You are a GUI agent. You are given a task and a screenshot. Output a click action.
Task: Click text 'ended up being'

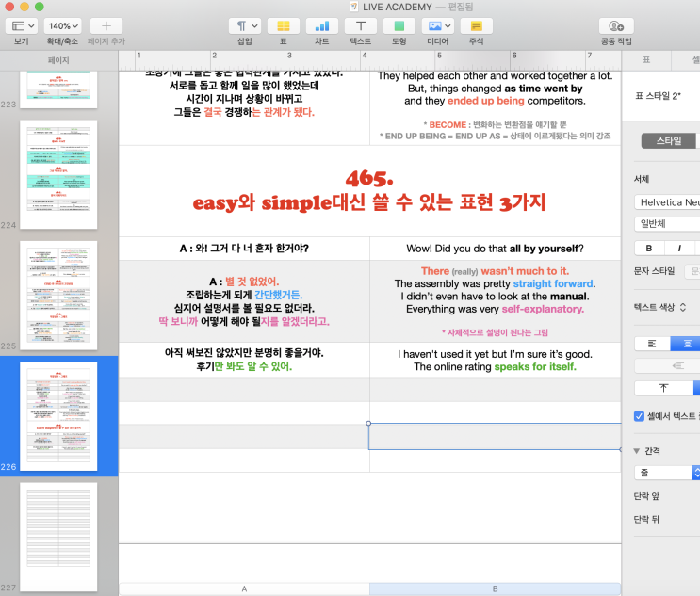[486, 101]
